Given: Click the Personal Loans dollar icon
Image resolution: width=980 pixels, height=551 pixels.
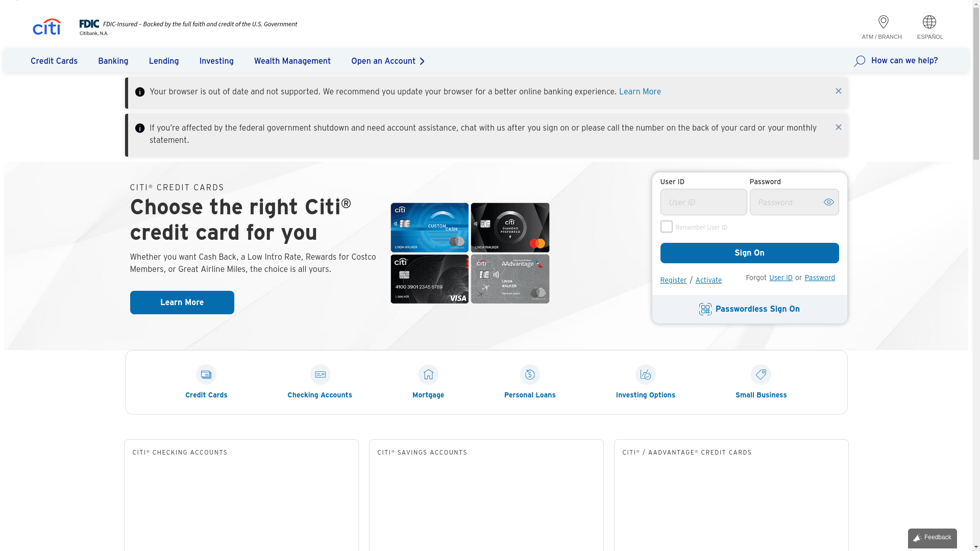Looking at the screenshot, I should click(530, 374).
